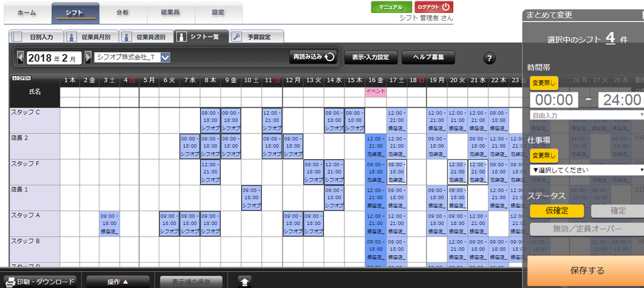
Task: Select スタッフ A shift on 3 土
Action: coord(110,223)
